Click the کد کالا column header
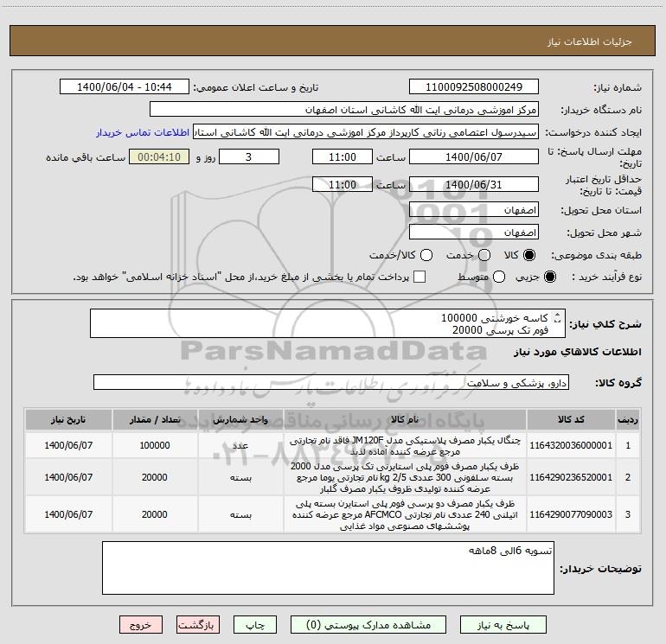 pyautogui.click(x=571, y=419)
